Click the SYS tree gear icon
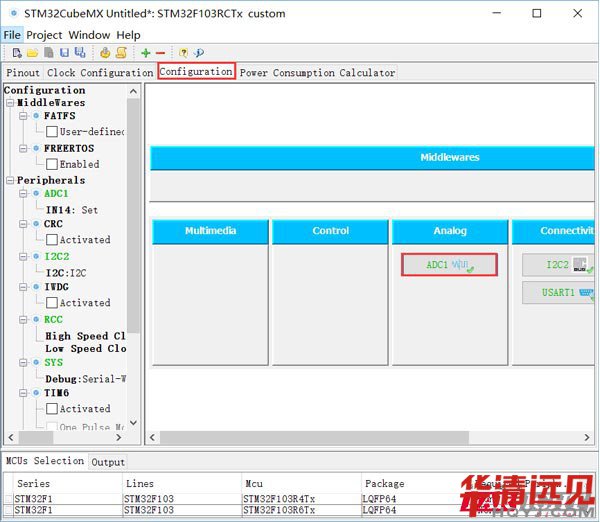This screenshot has width=600, height=522. tap(36, 362)
